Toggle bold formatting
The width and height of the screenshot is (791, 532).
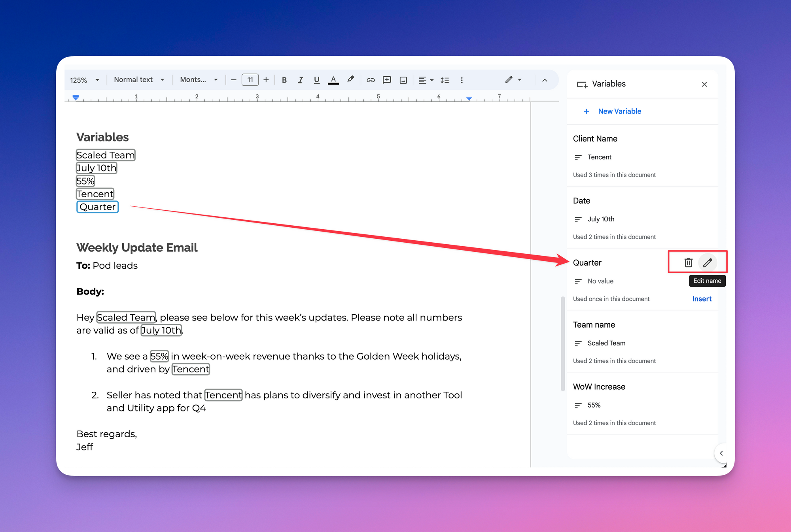click(284, 80)
